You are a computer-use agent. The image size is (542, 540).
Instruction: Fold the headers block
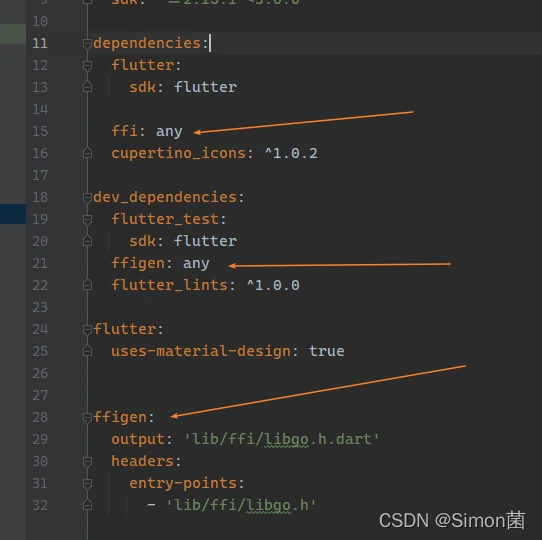(x=87, y=462)
